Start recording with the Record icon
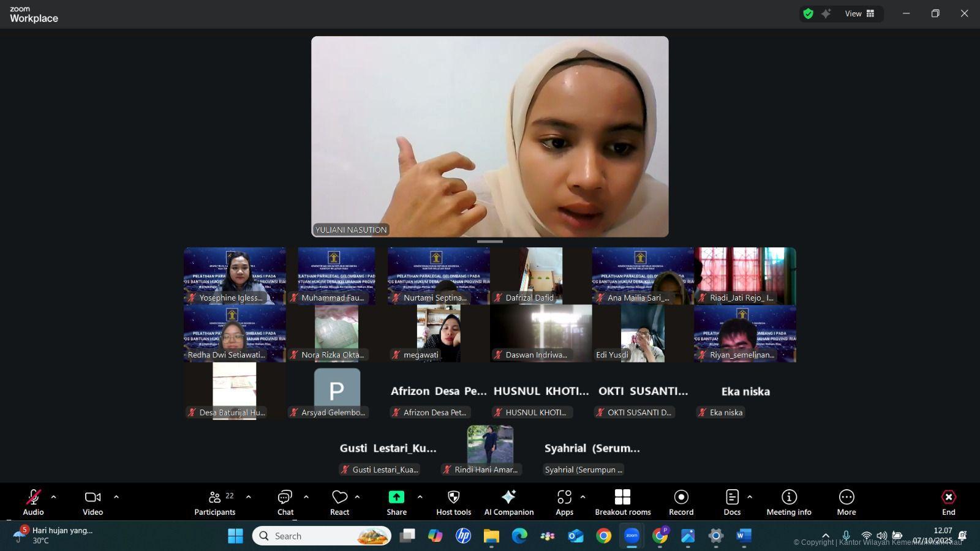 pos(681,497)
